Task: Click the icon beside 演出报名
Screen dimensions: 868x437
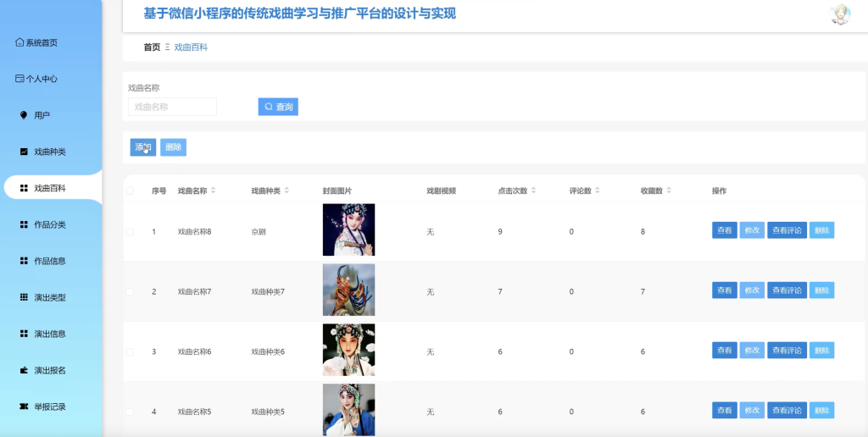Action: (x=24, y=370)
